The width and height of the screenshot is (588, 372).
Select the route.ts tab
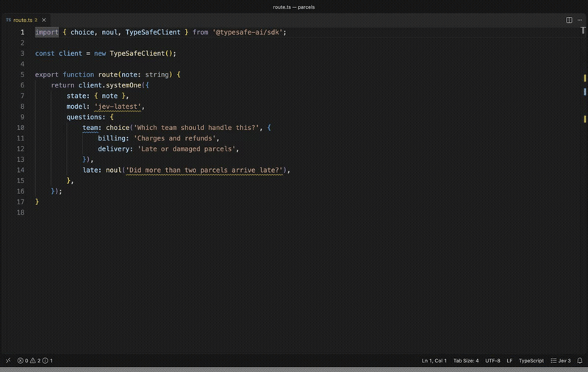coord(25,20)
